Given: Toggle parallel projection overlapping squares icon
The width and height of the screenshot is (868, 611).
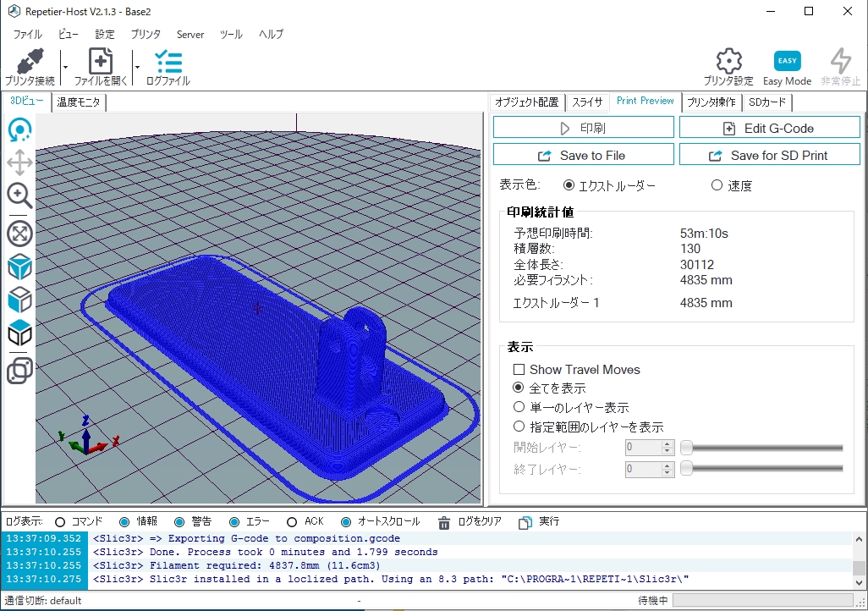Looking at the screenshot, I should point(20,372).
